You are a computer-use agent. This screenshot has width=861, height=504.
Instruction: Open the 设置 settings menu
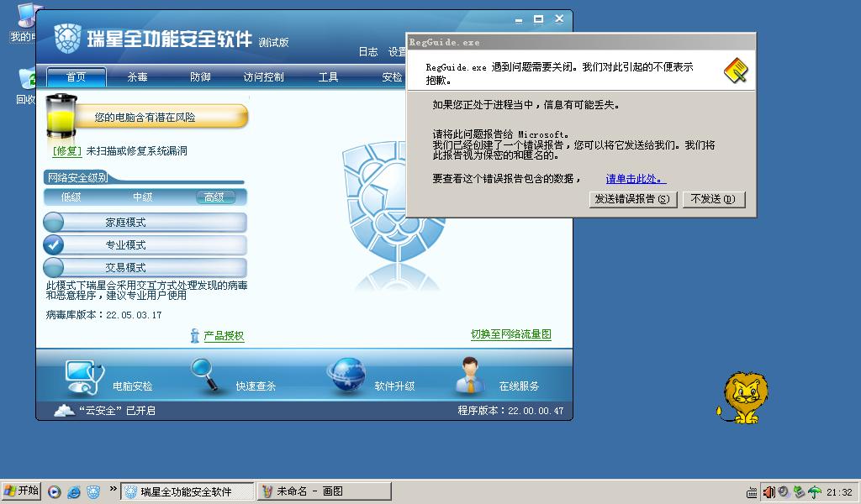click(x=397, y=51)
